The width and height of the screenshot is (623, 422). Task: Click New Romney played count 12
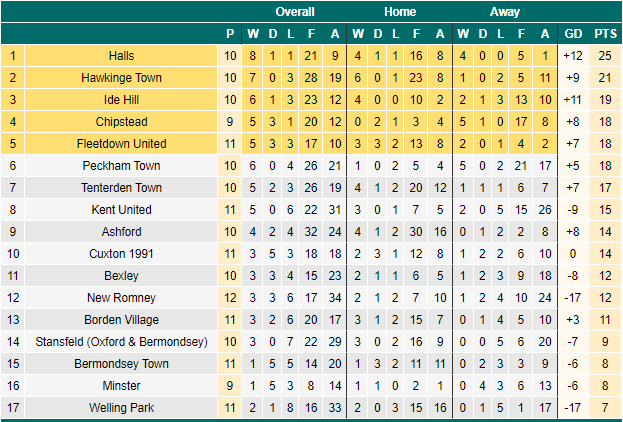pyautogui.click(x=230, y=298)
